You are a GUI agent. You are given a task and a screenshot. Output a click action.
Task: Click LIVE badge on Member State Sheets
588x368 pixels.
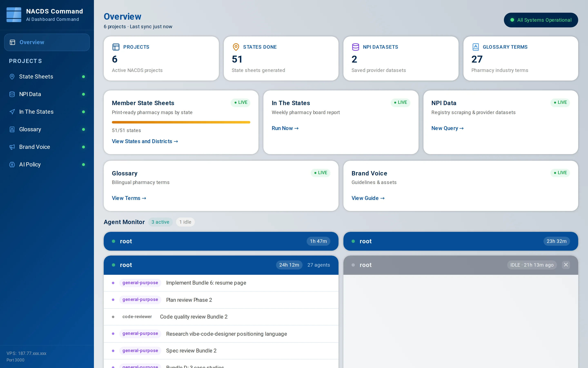(241, 102)
